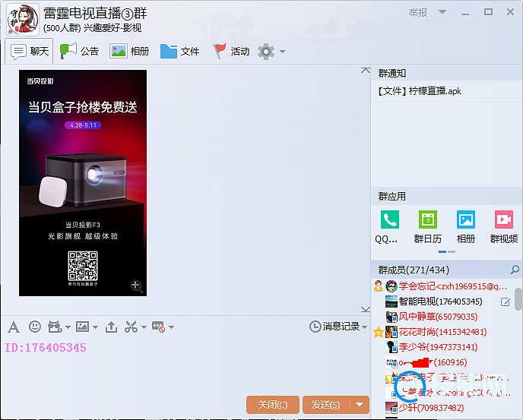The width and height of the screenshot is (523, 420).
Task: Click the 关闭(C) close button
Action: 272,405
